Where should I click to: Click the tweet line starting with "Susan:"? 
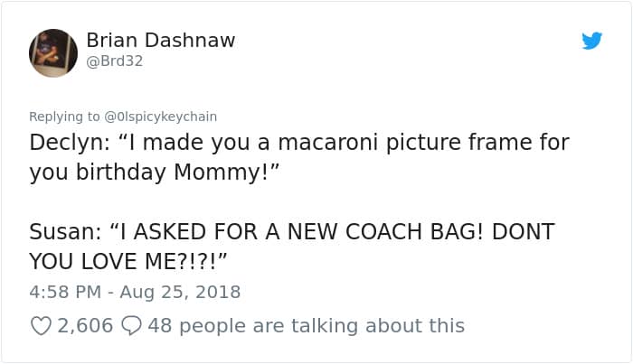[x=291, y=232]
